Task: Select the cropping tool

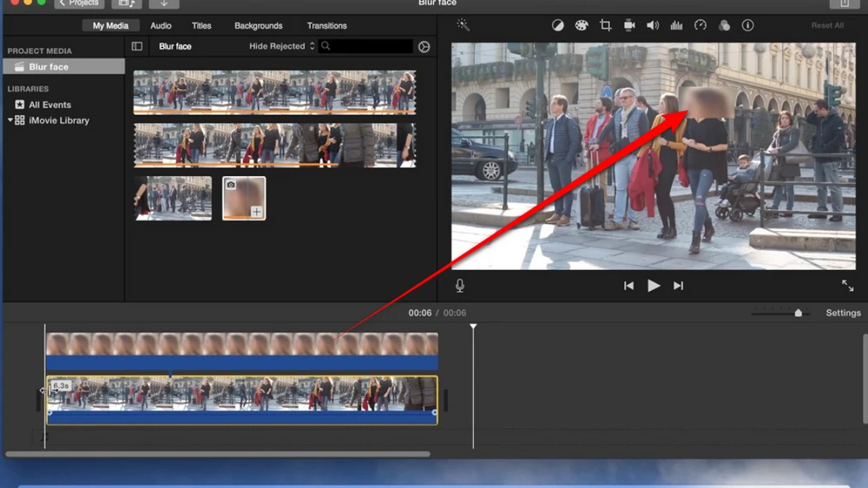Action: tap(606, 25)
